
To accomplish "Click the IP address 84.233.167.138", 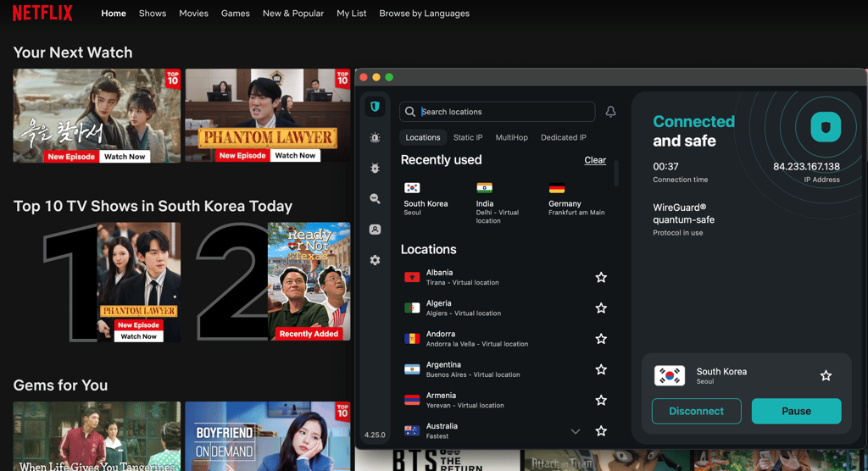I will tap(806, 167).
